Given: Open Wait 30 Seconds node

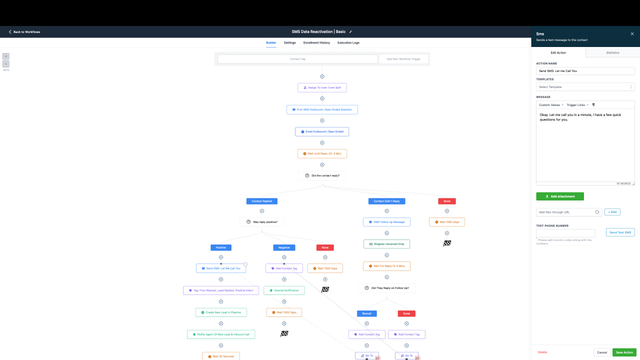Looking at the screenshot, I should pos(221,356).
